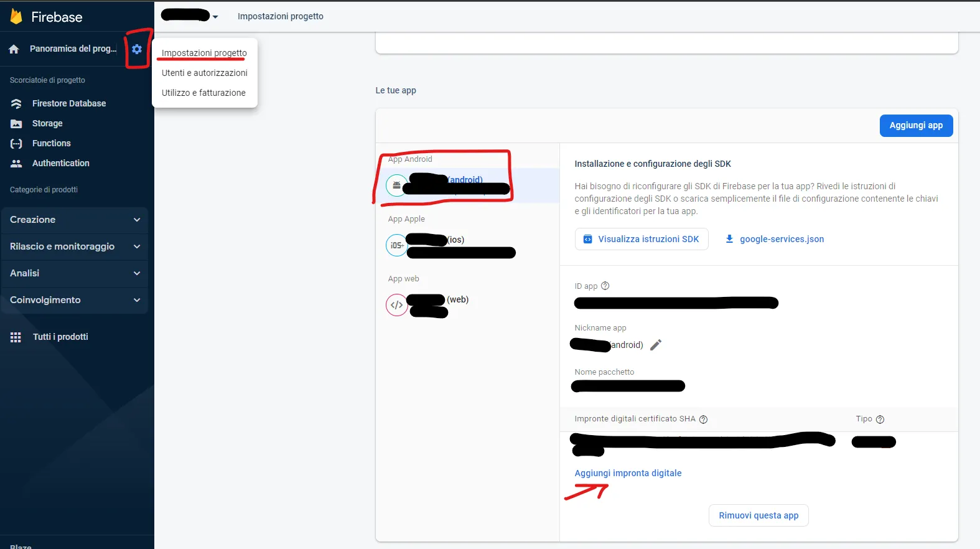Click the Impronte digitali certificato SHA header

tap(635, 419)
